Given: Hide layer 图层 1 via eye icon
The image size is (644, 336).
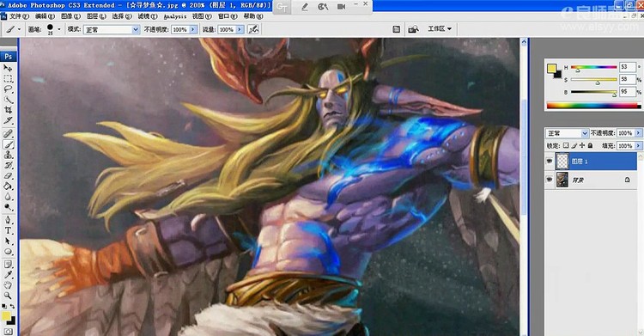Looking at the screenshot, I should 550,162.
